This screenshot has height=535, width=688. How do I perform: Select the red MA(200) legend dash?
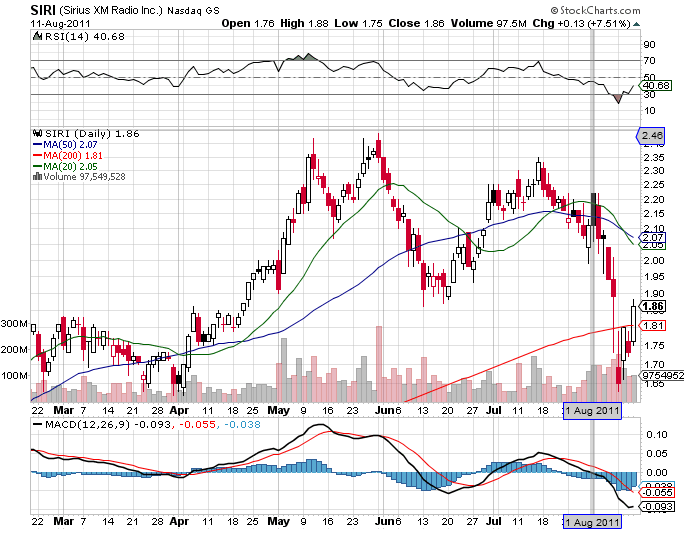(x=38, y=155)
